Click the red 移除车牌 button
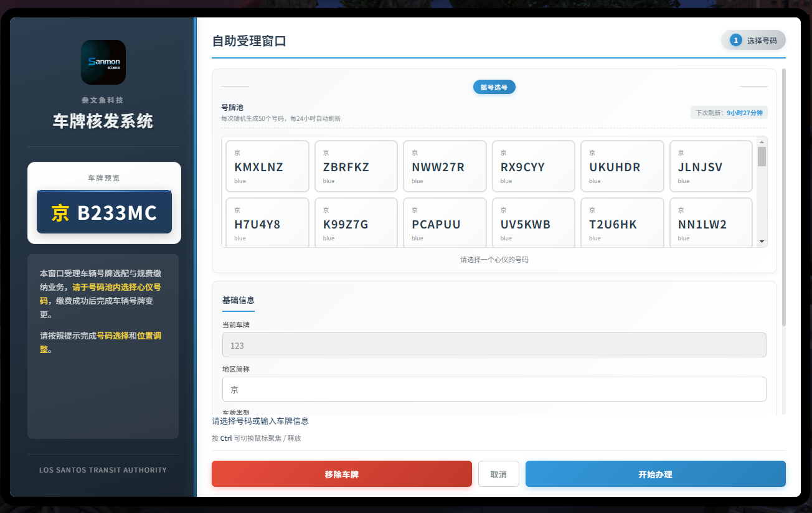The image size is (812, 513). (342, 474)
